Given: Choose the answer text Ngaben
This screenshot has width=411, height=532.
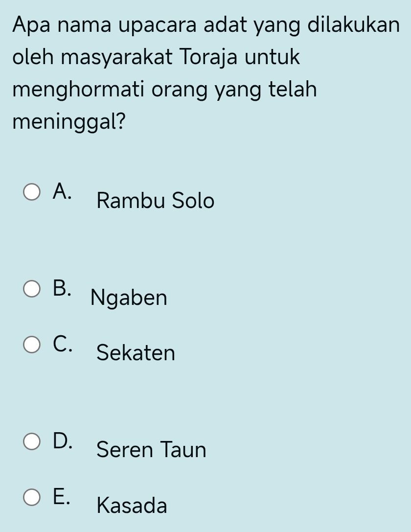Looking at the screenshot, I should pos(129,298).
